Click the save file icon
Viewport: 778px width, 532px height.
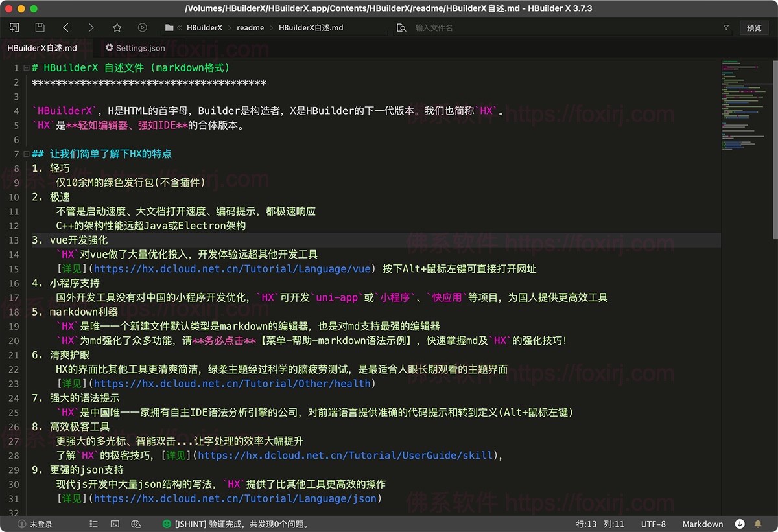(x=40, y=28)
